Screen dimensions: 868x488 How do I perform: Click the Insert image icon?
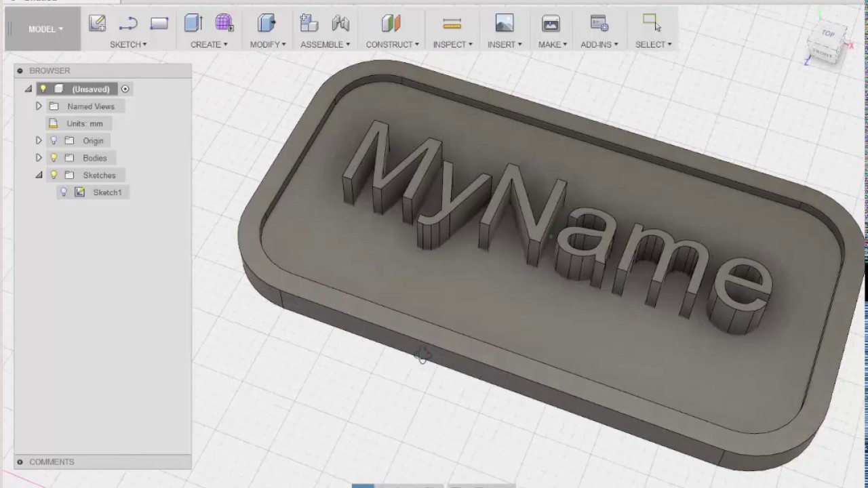tap(505, 24)
